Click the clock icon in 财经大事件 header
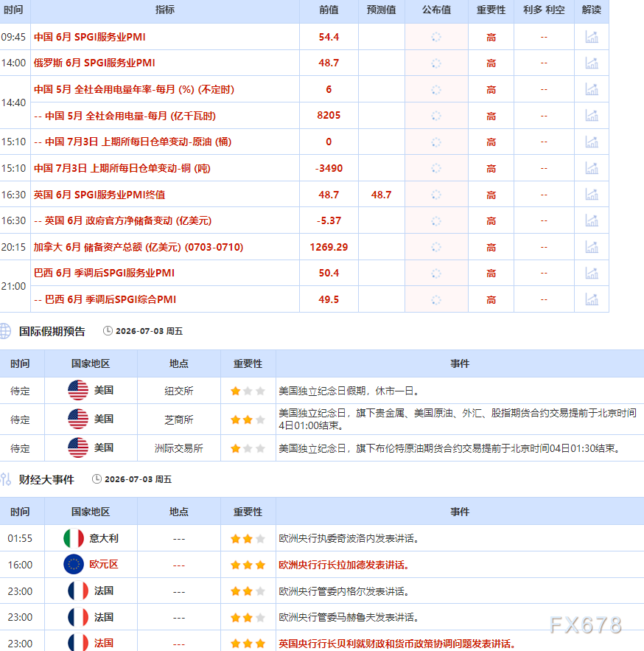Screen dimensions: 644x651 pyautogui.click(x=97, y=479)
